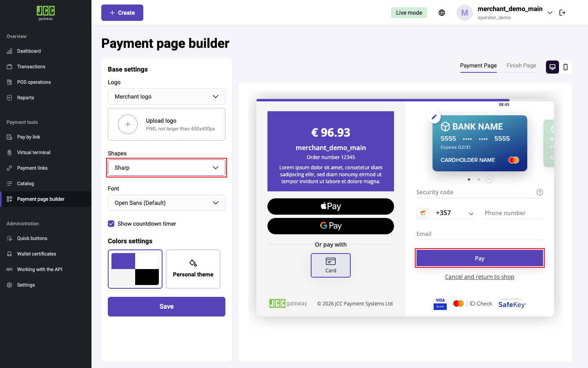This screenshot has width=588, height=368.
Task: Open the Open Sans font dropdown
Action: 167,203
